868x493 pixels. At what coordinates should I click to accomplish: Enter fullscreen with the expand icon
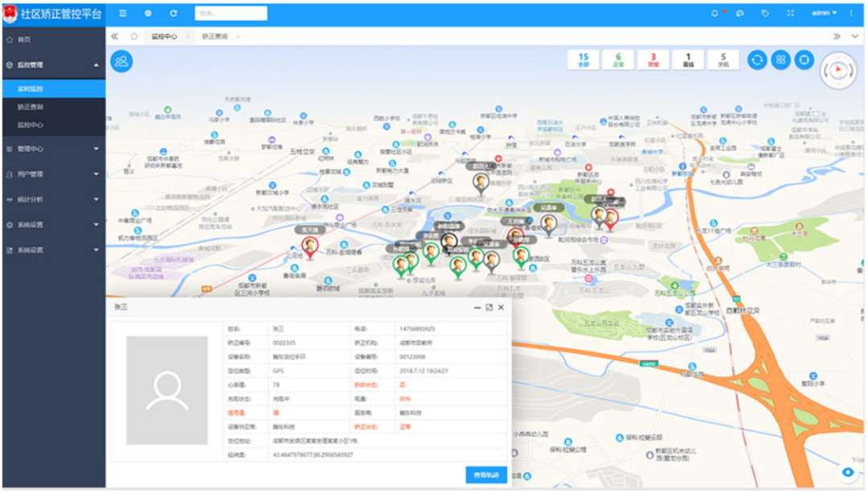[791, 14]
